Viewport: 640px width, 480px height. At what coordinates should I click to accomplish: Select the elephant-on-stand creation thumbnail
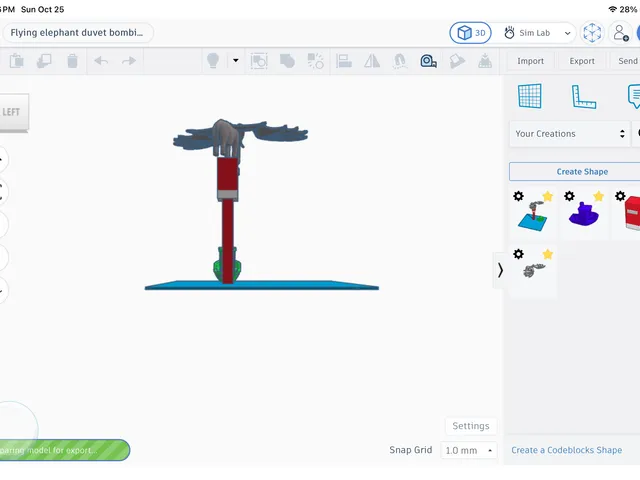[533, 216]
